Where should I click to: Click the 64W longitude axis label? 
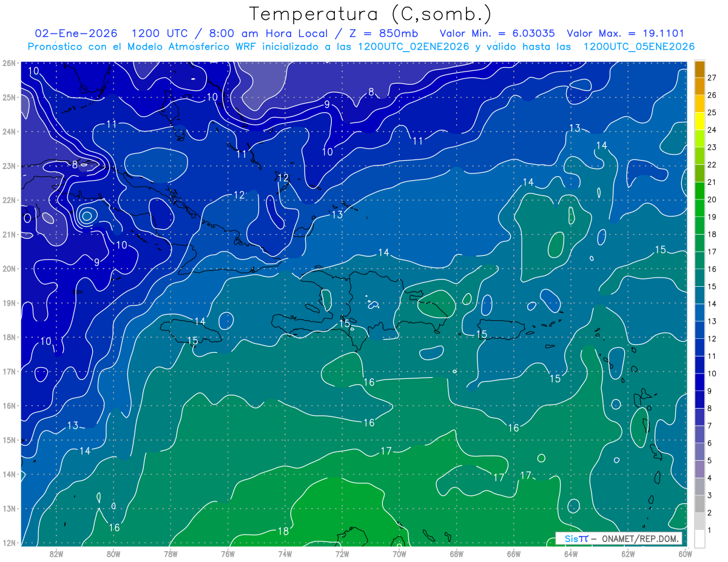570,553
